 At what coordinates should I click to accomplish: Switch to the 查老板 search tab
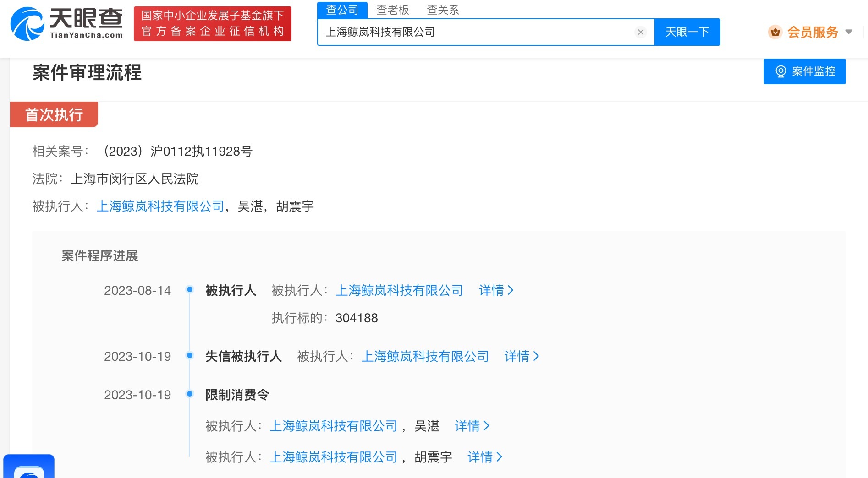[x=393, y=10]
